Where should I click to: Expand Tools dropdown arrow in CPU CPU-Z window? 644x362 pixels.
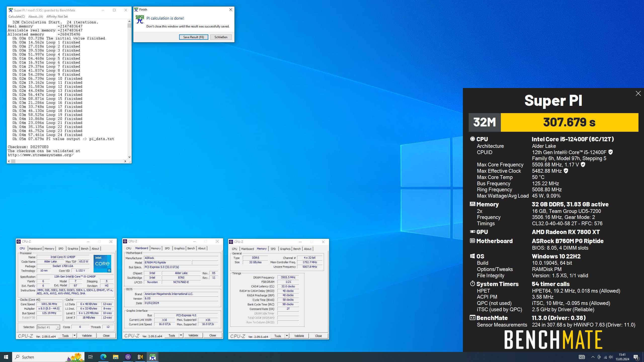[74, 336]
